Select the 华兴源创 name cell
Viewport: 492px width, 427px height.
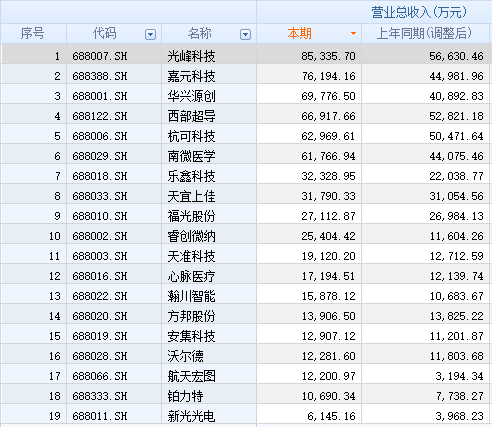click(x=191, y=96)
